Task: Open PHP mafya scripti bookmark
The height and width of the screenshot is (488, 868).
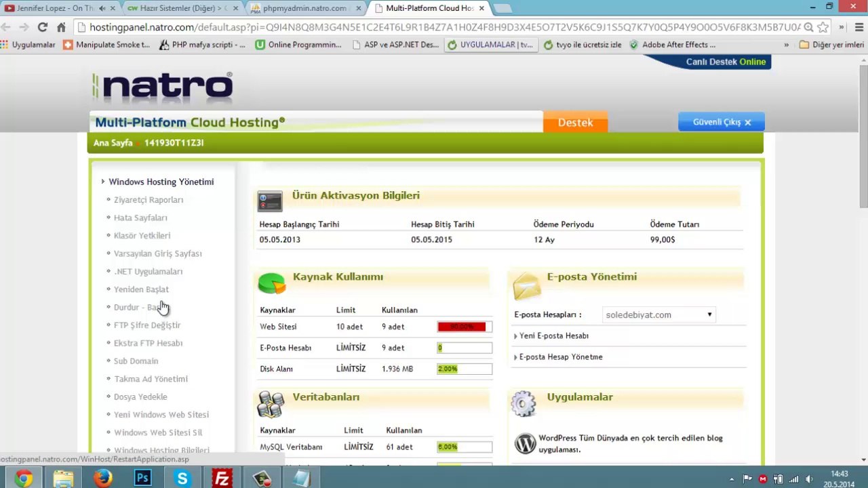Action: (x=202, y=45)
